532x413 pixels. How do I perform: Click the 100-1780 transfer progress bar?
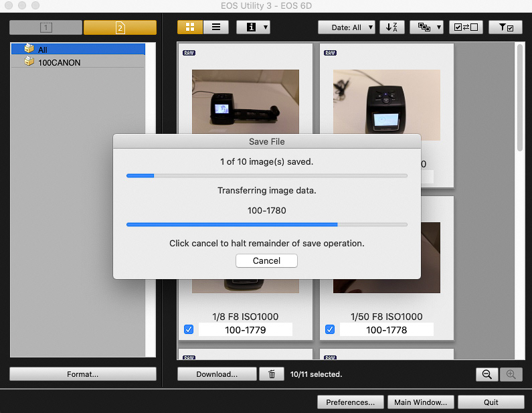[267, 225]
